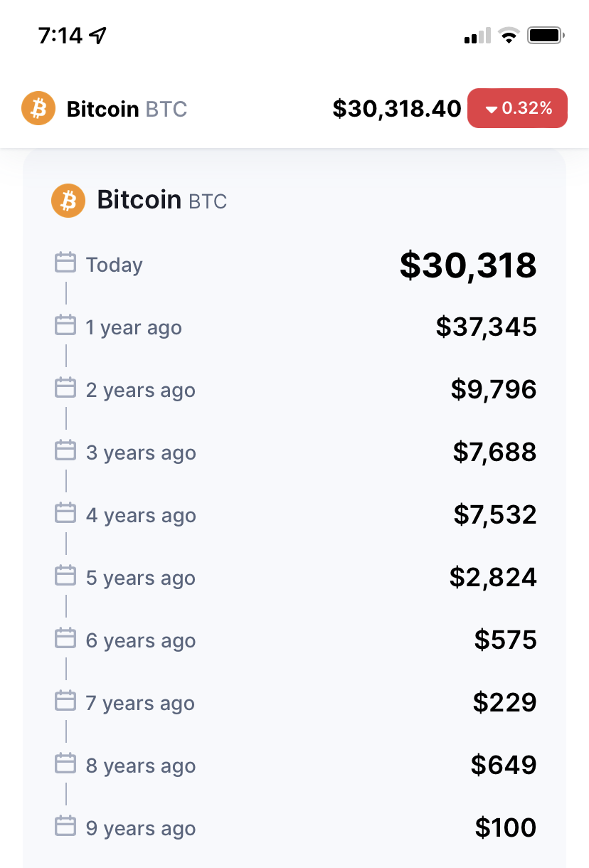
Task: Tap the calendar icon beside 1 year ago
Action: click(x=65, y=325)
